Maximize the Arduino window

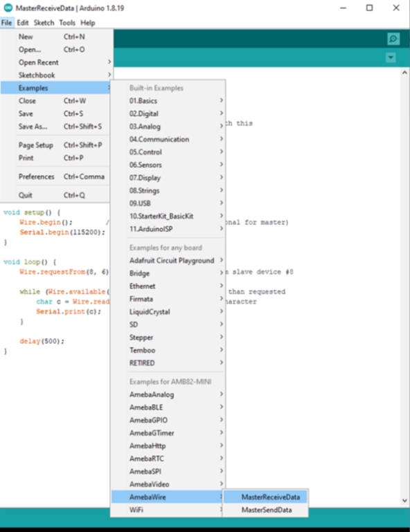click(370, 8)
